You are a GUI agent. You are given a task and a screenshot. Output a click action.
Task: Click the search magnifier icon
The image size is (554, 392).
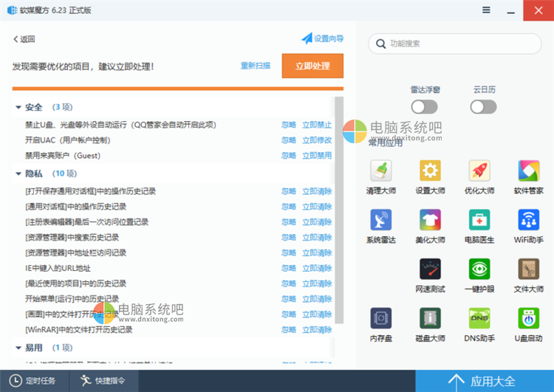380,44
